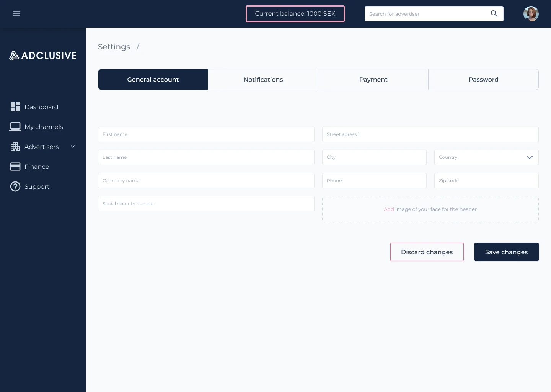The height and width of the screenshot is (392, 551).
Task: Click the Discard changes button
Action: coord(427,252)
